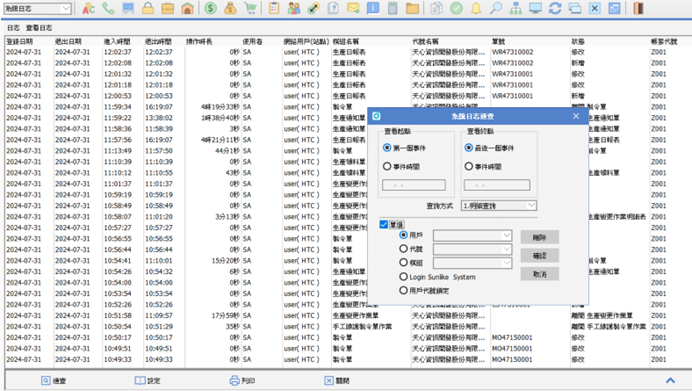The image size is (692, 391).
Task: Open the module selector dropdown in toolbar
Action: 66,8
